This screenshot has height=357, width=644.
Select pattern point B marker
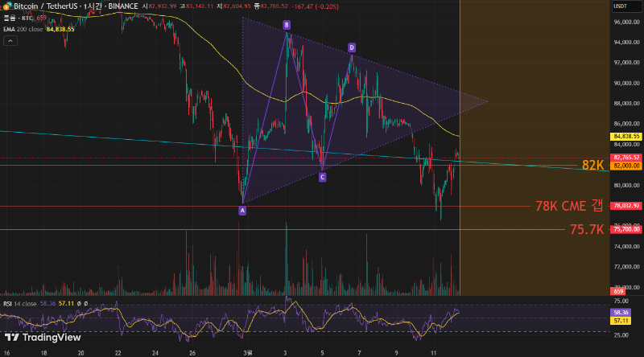286,26
